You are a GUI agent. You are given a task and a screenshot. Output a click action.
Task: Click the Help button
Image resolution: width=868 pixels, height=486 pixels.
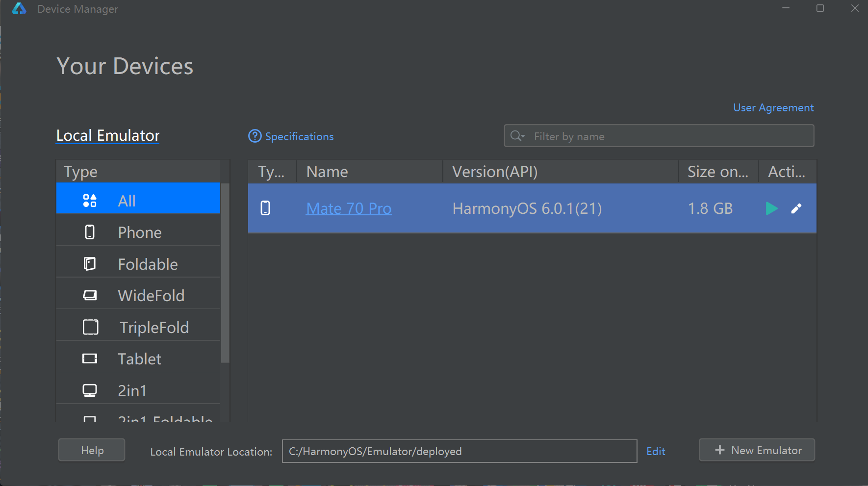tap(92, 450)
